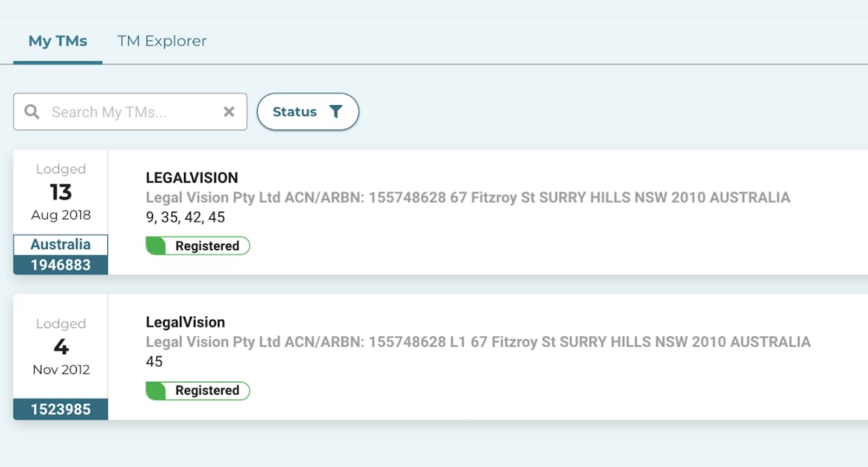Click the owner address containing L1 67 Fitzroy

pyautogui.click(x=478, y=342)
